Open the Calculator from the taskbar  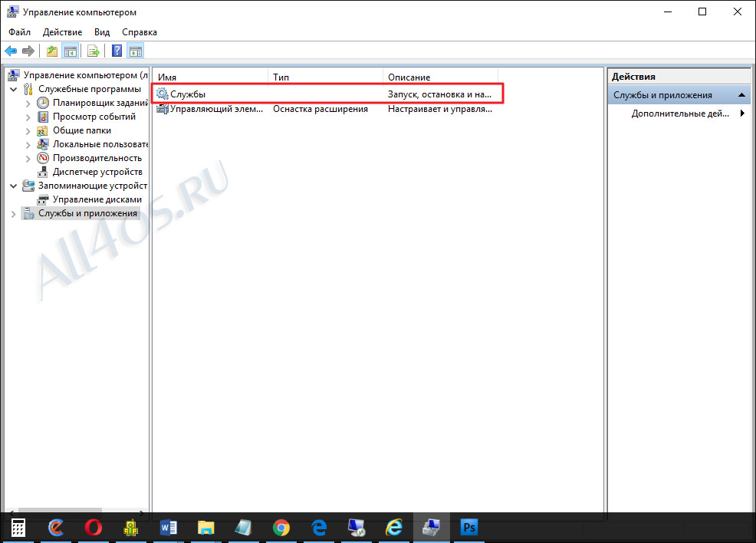coord(18,528)
